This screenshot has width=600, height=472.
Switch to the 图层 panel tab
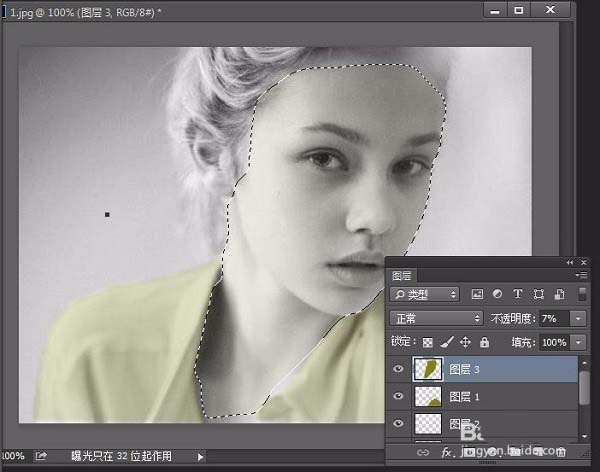point(402,274)
